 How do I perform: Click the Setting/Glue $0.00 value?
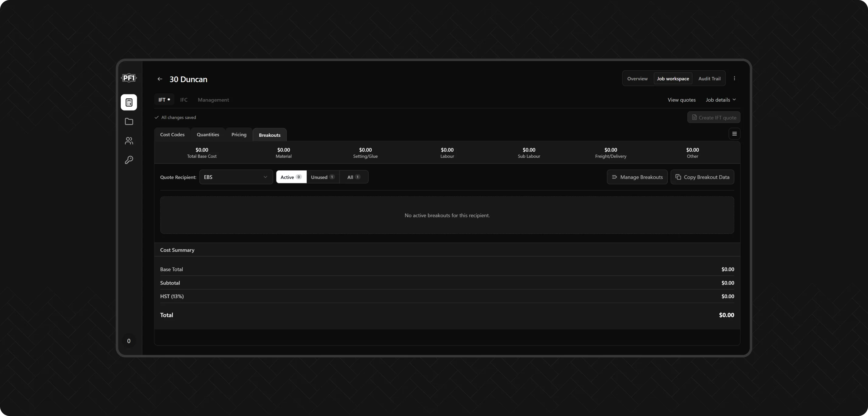tap(365, 150)
